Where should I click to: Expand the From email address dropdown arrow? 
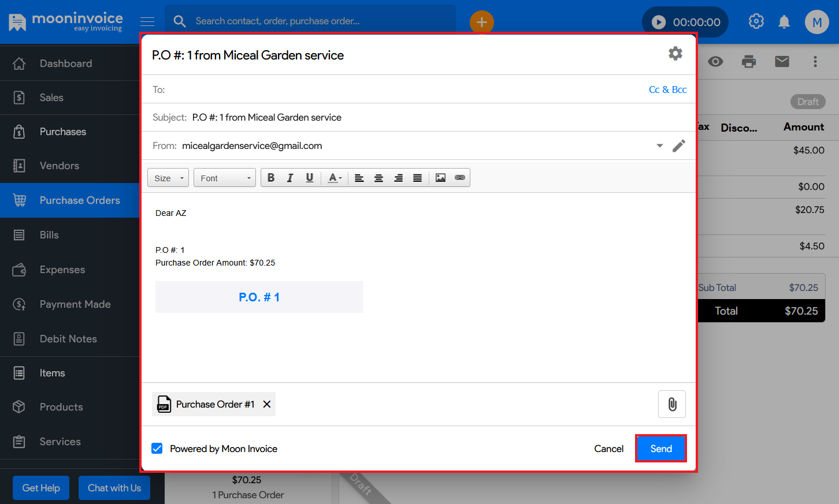659,145
